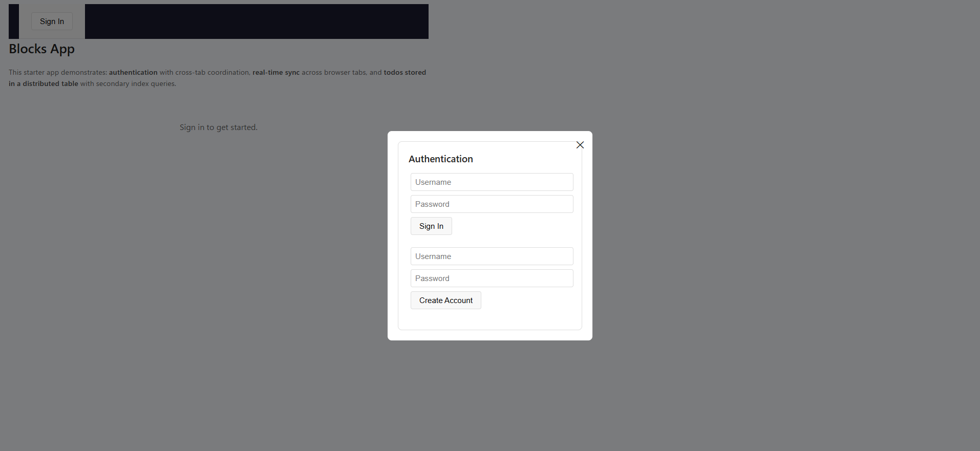
Task: Click the Username field above the Sign In button
Action: tap(492, 182)
